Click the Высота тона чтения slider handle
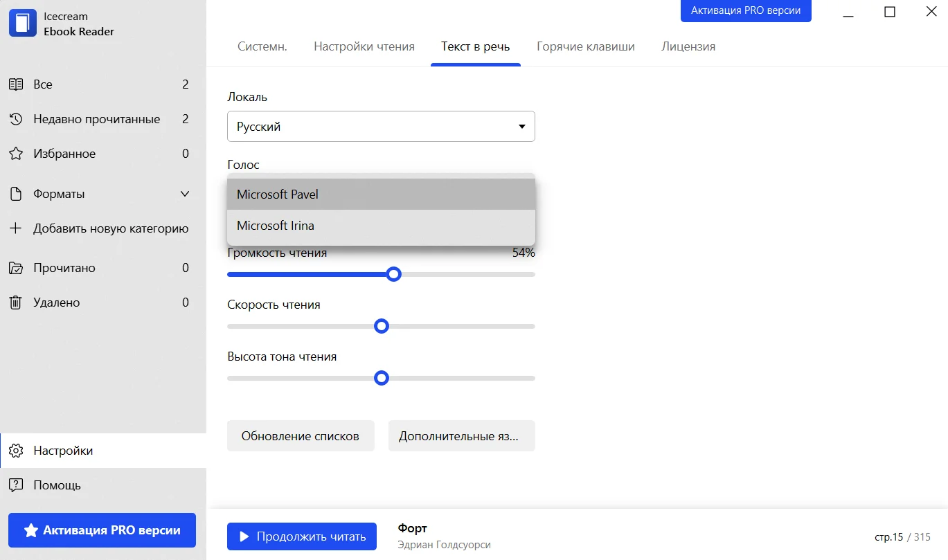Screen dimensions: 948x560 381,378
